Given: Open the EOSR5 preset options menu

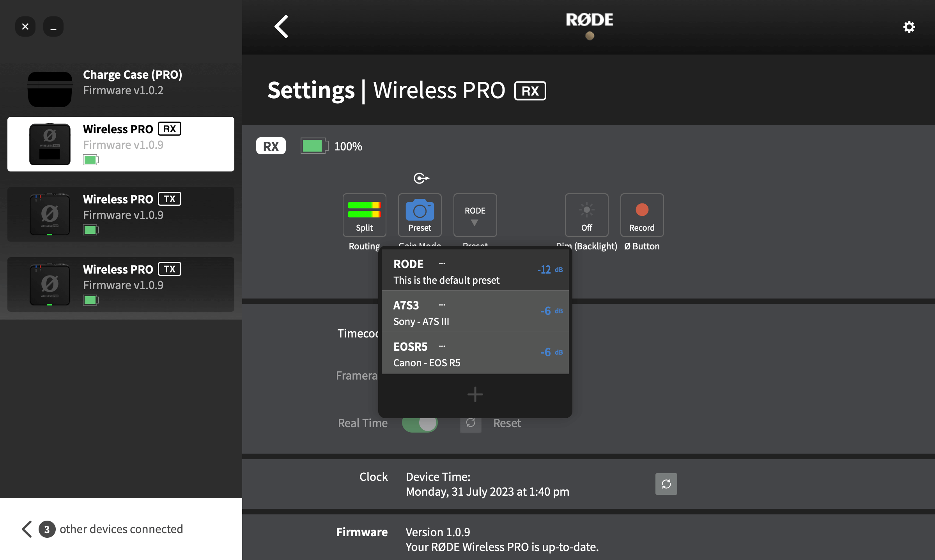Looking at the screenshot, I should (x=442, y=346).
